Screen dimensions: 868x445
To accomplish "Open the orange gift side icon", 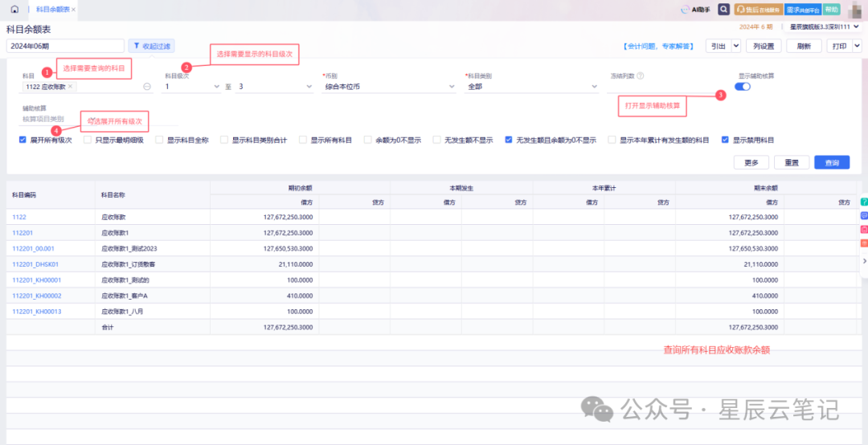I will pyautogui.click(x=864, y=243).
